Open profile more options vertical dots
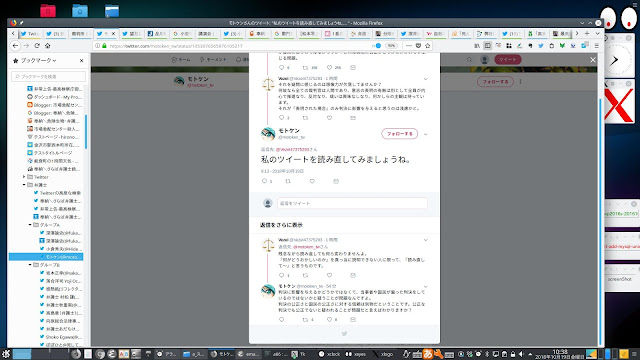Viewport: 640px width, 360px height. pyautogui.click(x=520, y=82)
